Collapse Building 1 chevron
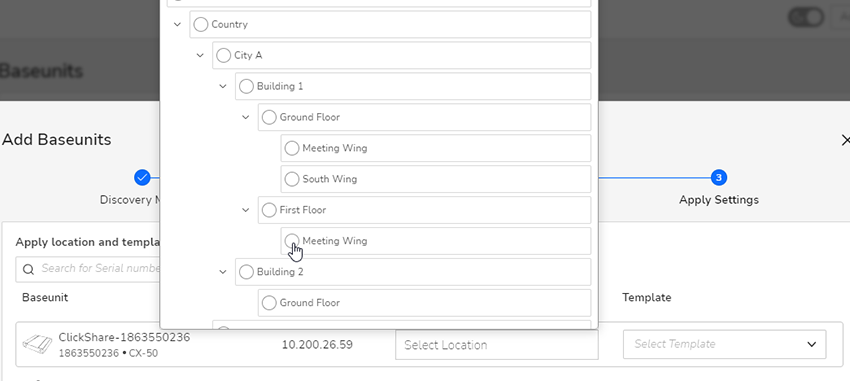Viewport: 850px width, 381px height. click(x=223, y=86)
